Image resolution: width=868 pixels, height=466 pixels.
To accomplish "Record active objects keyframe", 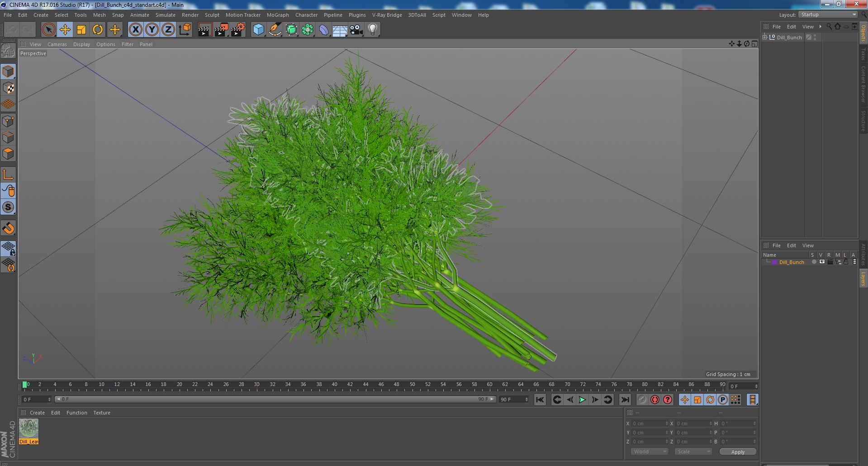I will tap(642, 400).
